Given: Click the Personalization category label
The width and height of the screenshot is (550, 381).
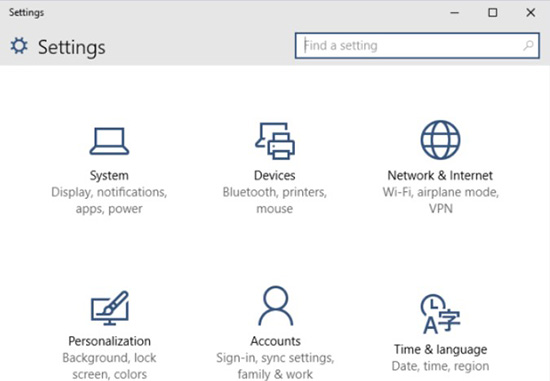Looking at the screenshot, I should (x=109, y=341).
